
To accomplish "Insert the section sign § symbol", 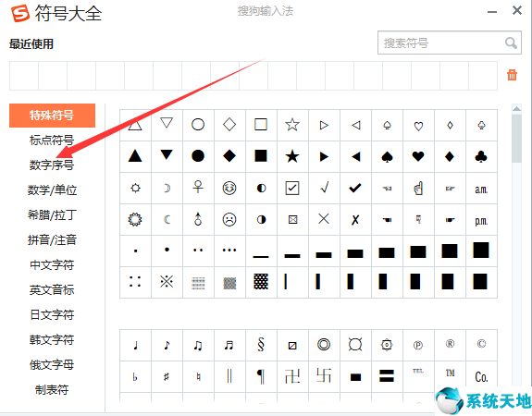I will click(x=261, y=345).
